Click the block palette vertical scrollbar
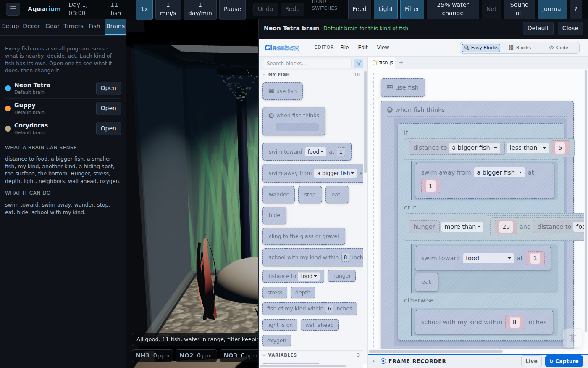The height and width of the screenshot is (368, 588). point(365,122)
